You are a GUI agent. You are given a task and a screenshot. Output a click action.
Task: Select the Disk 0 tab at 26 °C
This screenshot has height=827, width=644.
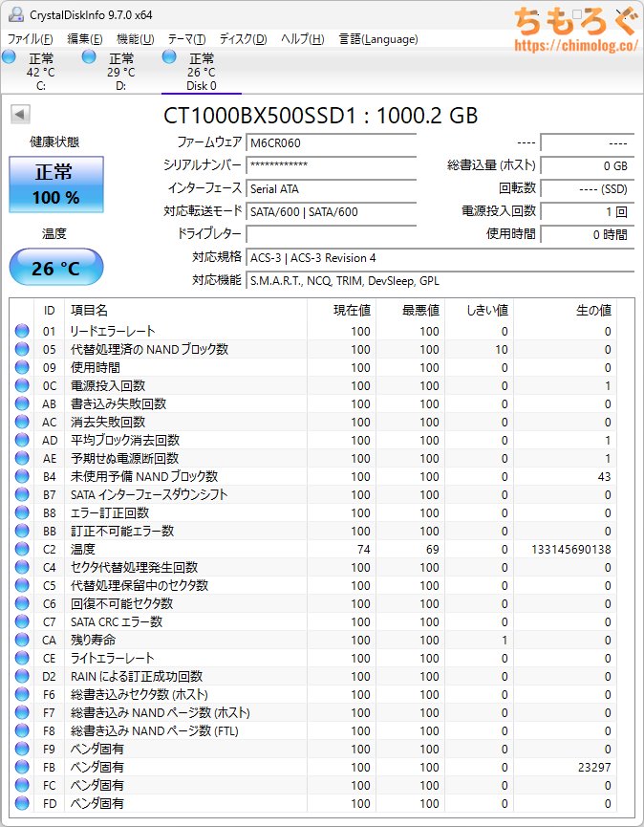click(x=202, y=71)
